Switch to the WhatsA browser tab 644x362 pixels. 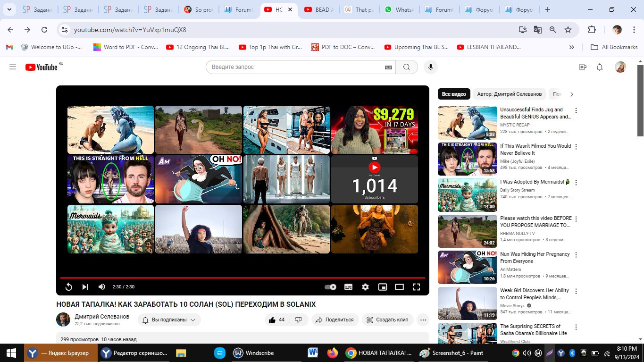tap(399, 9)
